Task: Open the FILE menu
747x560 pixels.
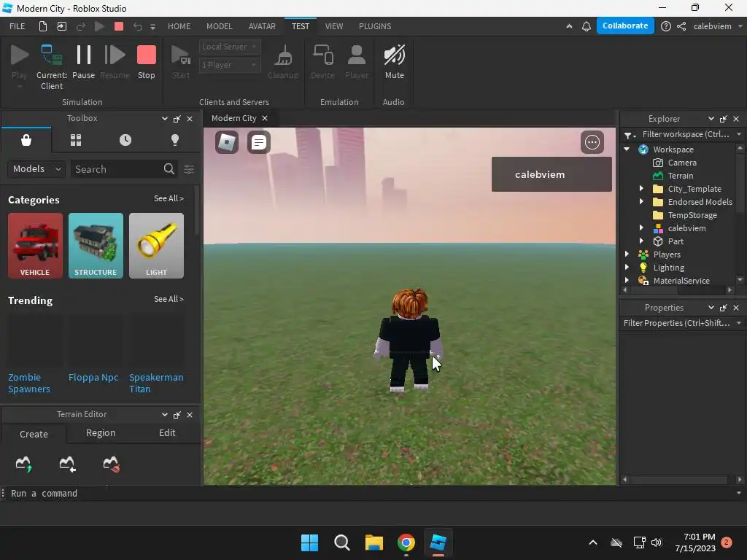Action: [x=18, y=26]
